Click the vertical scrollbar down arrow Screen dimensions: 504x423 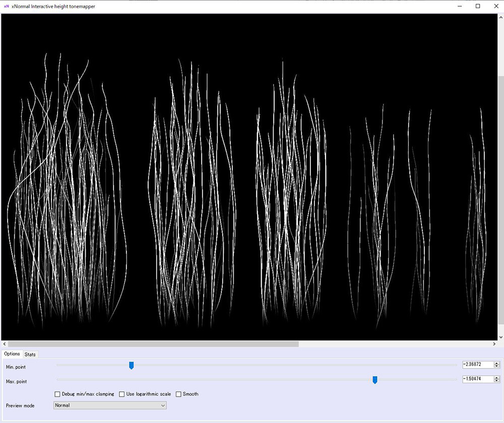(x=501, y=337)
